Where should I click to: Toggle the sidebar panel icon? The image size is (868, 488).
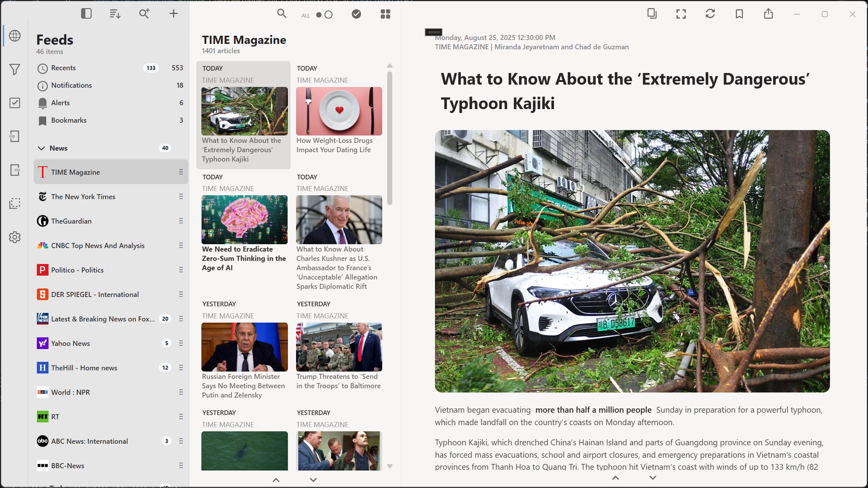pos(86,14)
